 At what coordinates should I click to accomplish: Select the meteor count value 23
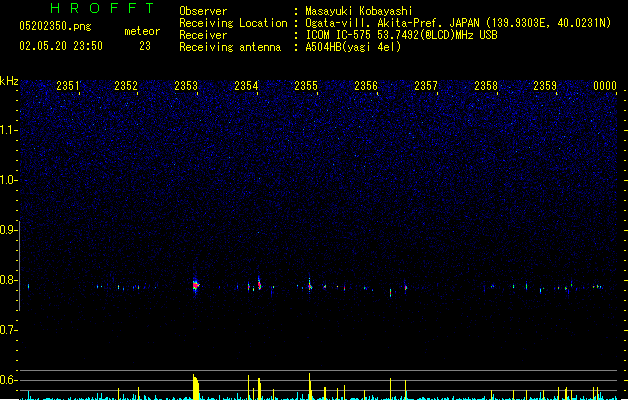click(145, 46)
